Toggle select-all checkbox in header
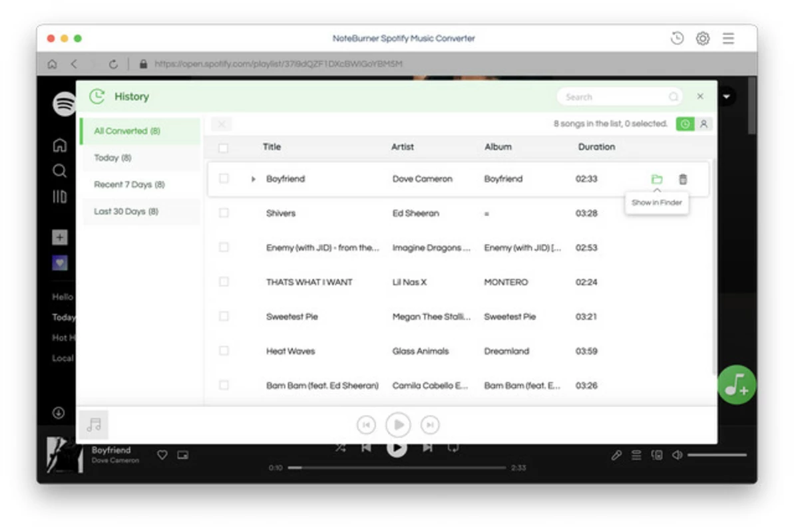794x532 pixels. pos(224,148)
